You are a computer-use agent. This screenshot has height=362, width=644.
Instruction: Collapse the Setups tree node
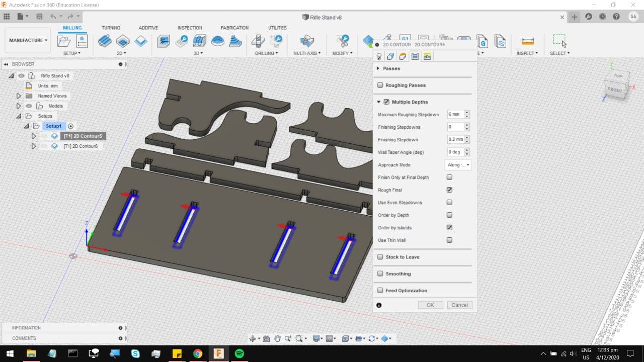19,116
